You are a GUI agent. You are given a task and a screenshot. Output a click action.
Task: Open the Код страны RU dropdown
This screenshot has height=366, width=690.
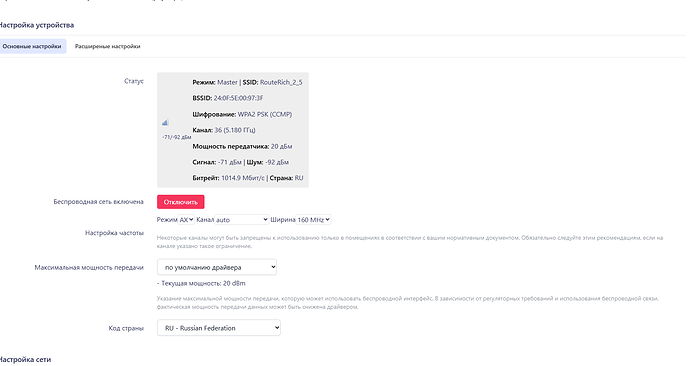point(219,328)
